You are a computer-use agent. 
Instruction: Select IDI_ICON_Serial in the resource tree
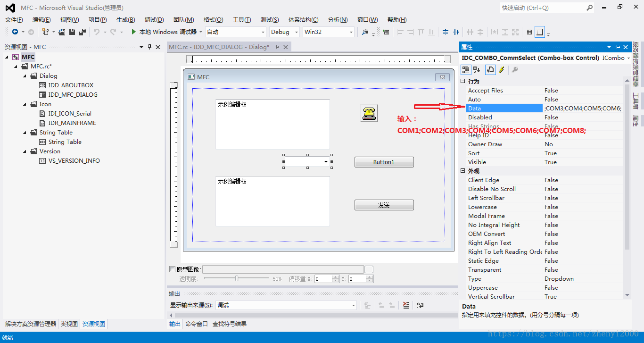coord(70,113)
